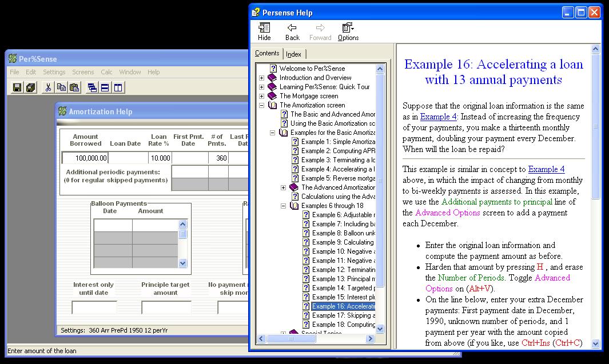Click the Interest only until date field

(x=94, y=307)
